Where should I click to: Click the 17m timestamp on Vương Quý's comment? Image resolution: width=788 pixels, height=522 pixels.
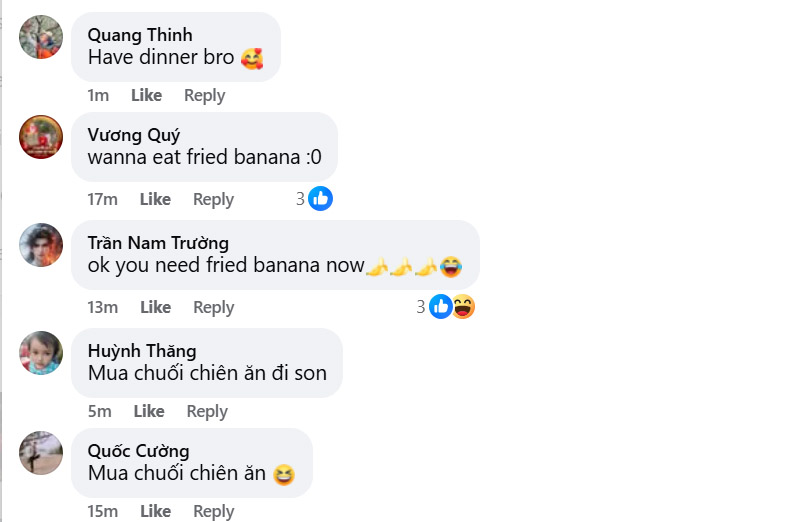tap(102, 199)
